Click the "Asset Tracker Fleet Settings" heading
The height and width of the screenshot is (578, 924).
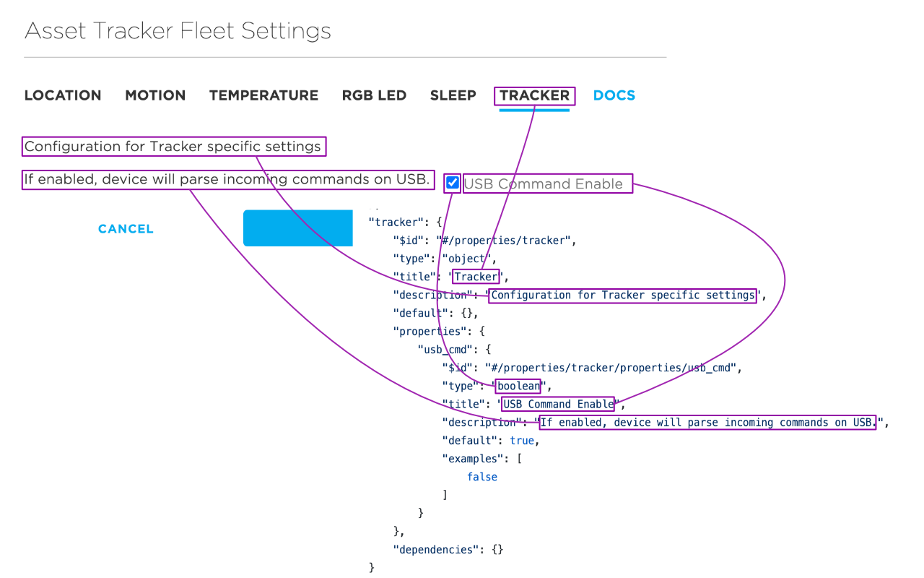178,31
